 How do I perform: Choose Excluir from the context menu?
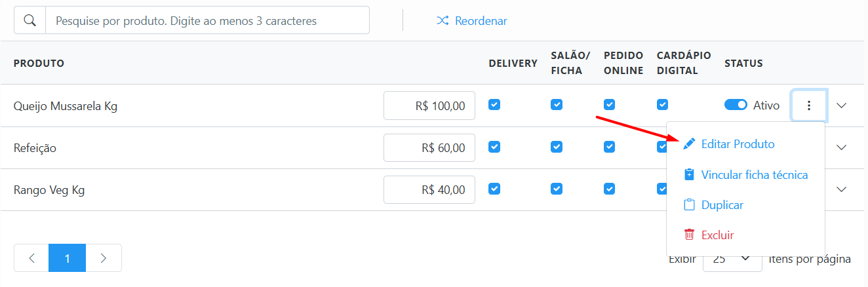click(x=717, y=235)
